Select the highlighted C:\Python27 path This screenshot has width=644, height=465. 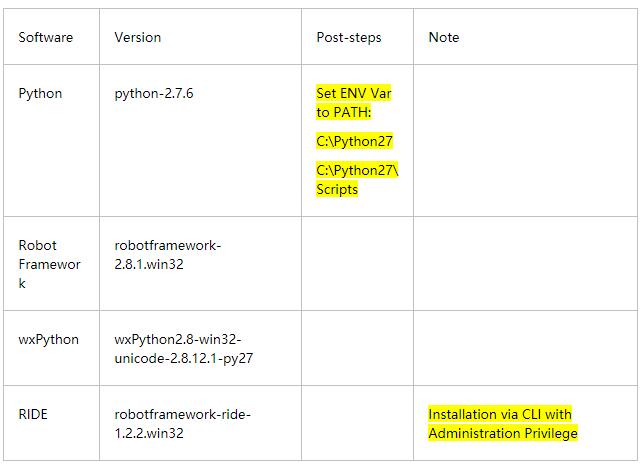tap(354, 141)
